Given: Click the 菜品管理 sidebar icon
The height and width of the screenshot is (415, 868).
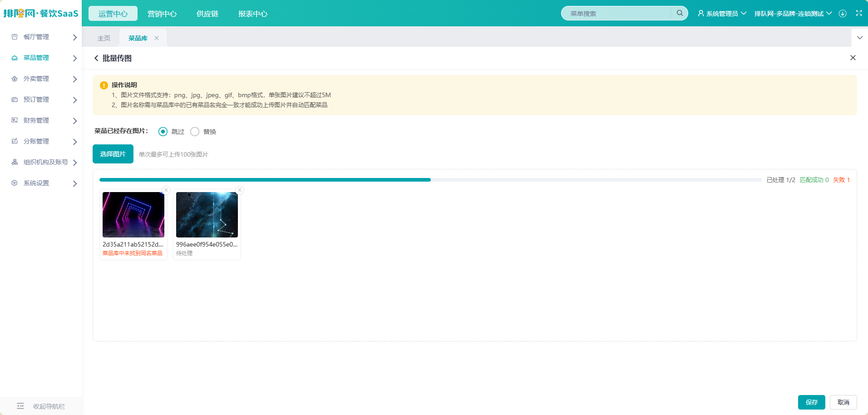Looking at the screenshot, I should point(15,58).
